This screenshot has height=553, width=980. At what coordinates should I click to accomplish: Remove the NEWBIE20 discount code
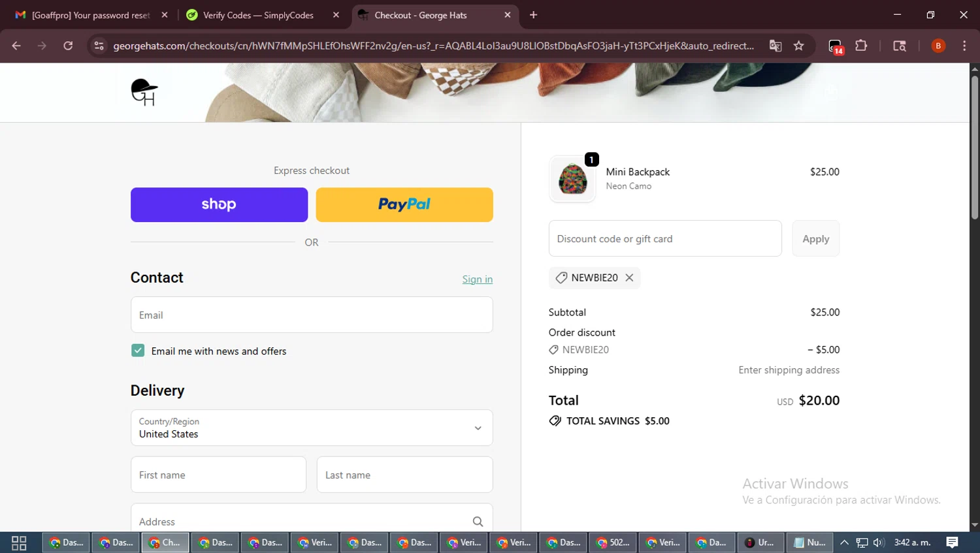629,277
